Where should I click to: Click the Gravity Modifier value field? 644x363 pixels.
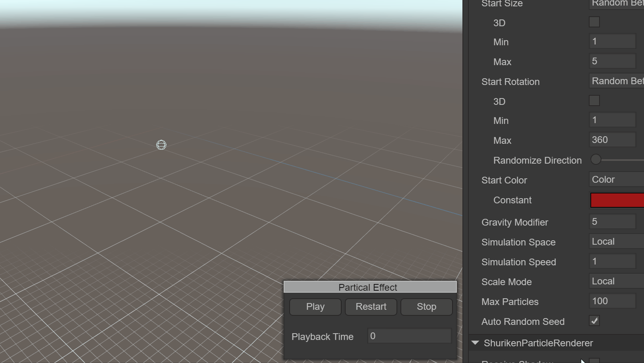tap(612, 222)
